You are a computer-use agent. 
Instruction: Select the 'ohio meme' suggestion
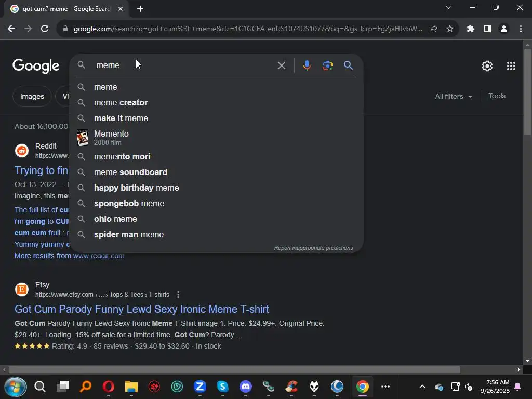(217, 219)
